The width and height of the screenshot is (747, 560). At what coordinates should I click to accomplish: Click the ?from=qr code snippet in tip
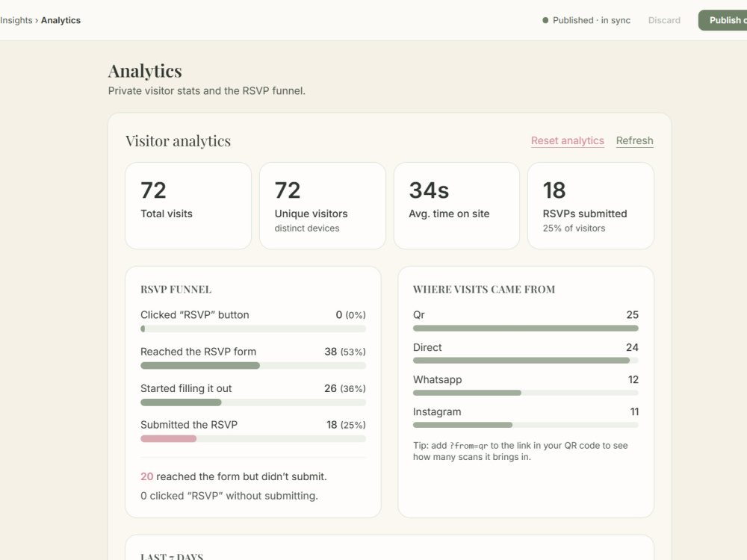469,446
